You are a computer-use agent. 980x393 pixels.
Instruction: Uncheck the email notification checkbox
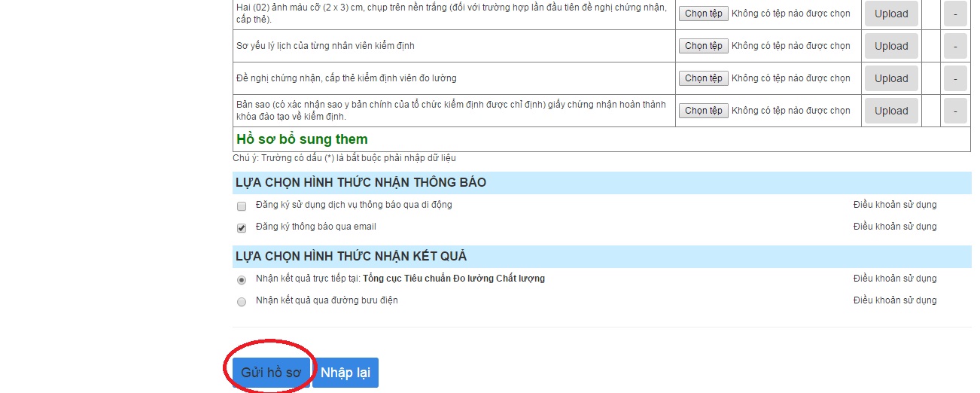242,227
